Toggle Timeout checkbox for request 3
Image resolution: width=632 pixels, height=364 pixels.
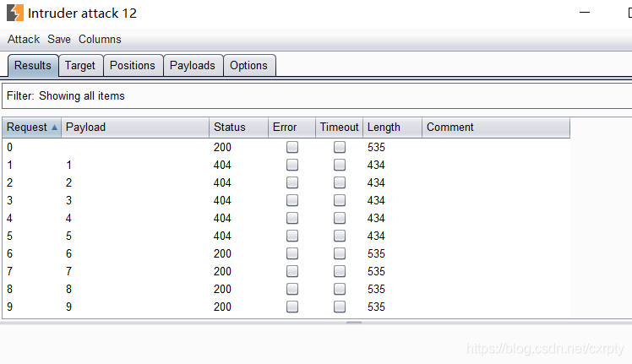click(340, 200)
